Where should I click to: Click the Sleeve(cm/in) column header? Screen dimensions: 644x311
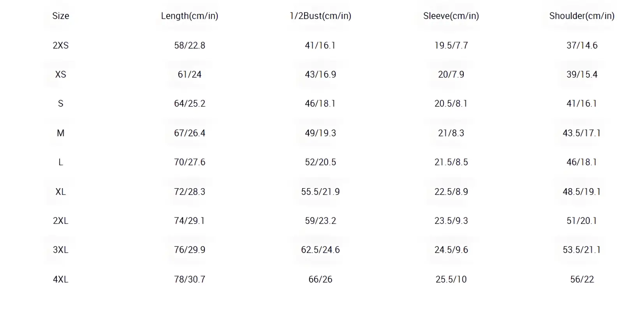451,16
